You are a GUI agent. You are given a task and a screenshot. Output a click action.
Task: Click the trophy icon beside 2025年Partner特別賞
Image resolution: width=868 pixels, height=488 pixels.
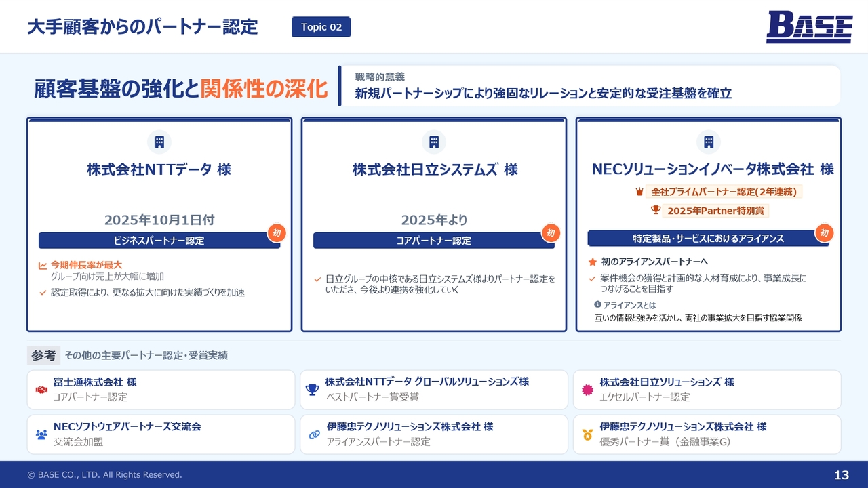(x=655, y=210)
